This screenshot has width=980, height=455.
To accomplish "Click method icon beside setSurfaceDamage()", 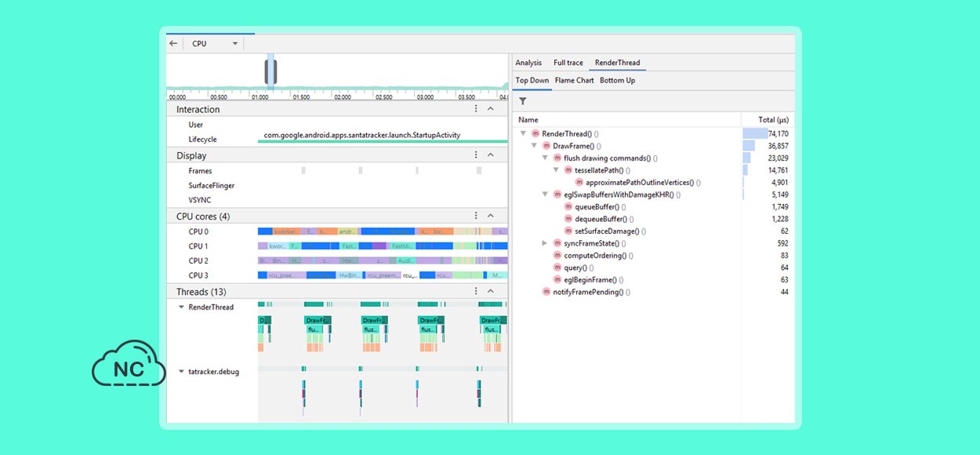I will (568, 231).
